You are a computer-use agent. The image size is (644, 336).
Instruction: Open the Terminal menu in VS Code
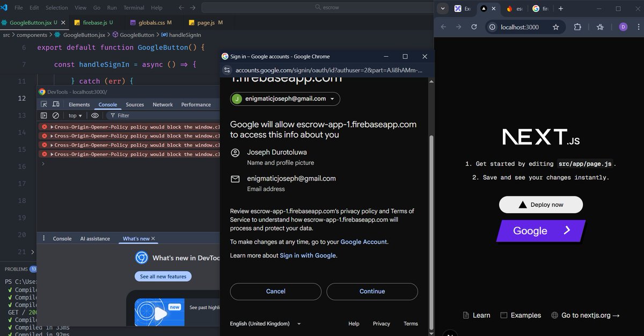pyautogui.click(x=133, y=8)
